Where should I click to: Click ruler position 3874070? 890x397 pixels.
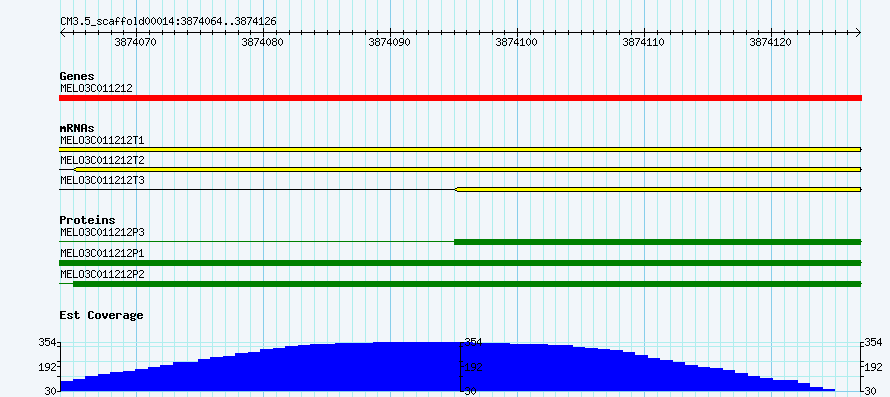(x=135, y=42)
